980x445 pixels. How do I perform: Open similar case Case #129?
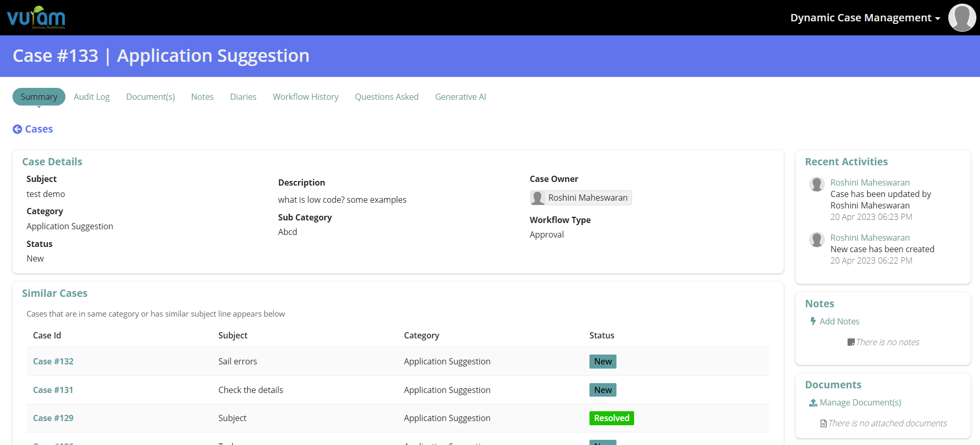click(x=53, y=418)
